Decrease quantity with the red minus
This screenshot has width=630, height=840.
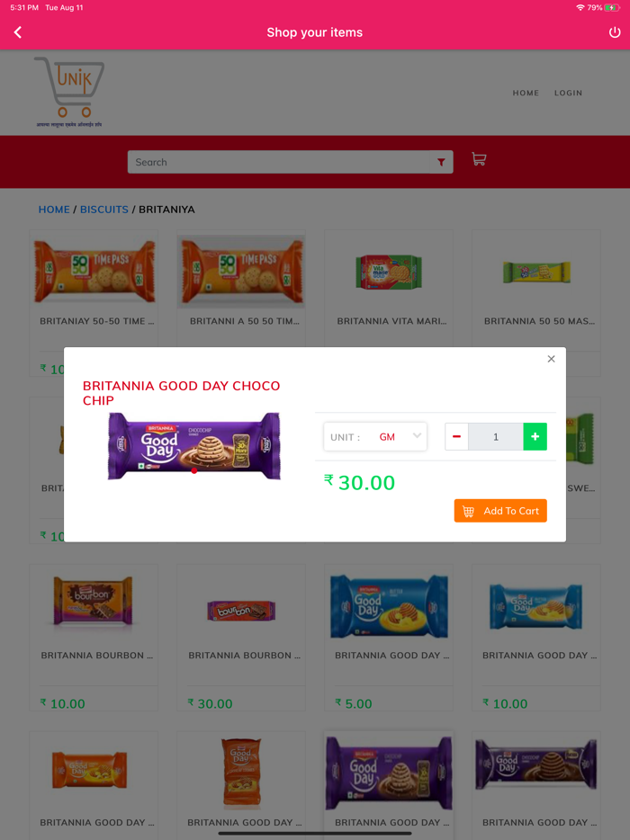457,436
